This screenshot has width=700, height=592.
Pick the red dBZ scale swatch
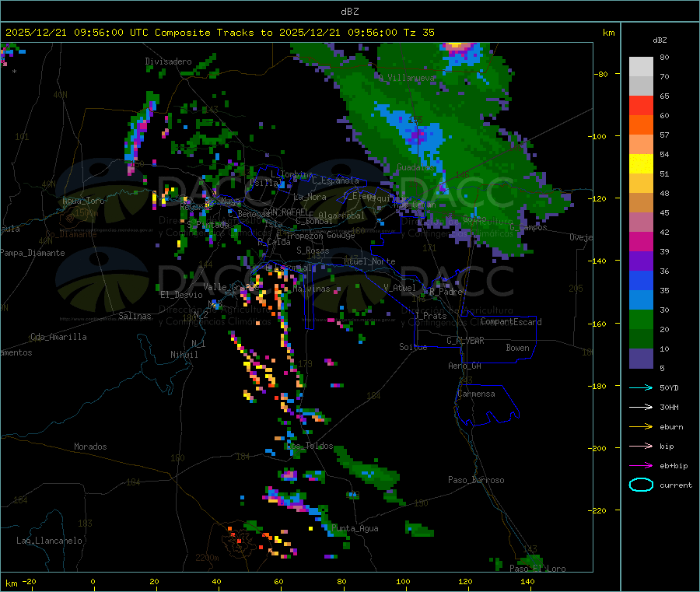(641, 105)
